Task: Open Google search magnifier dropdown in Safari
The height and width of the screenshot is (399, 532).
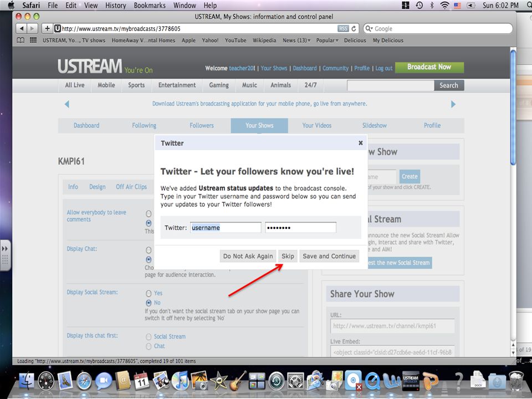Action: 369,28
